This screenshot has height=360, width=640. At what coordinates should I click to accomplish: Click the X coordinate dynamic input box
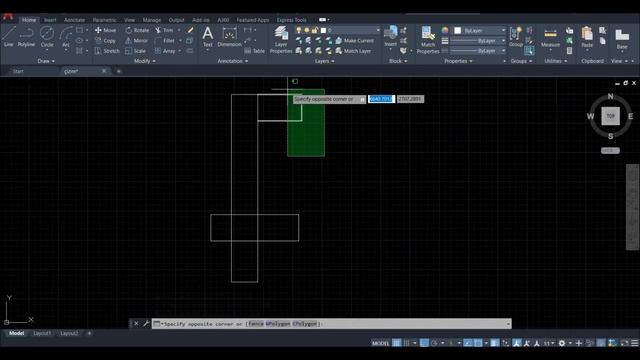pos(381,99)
